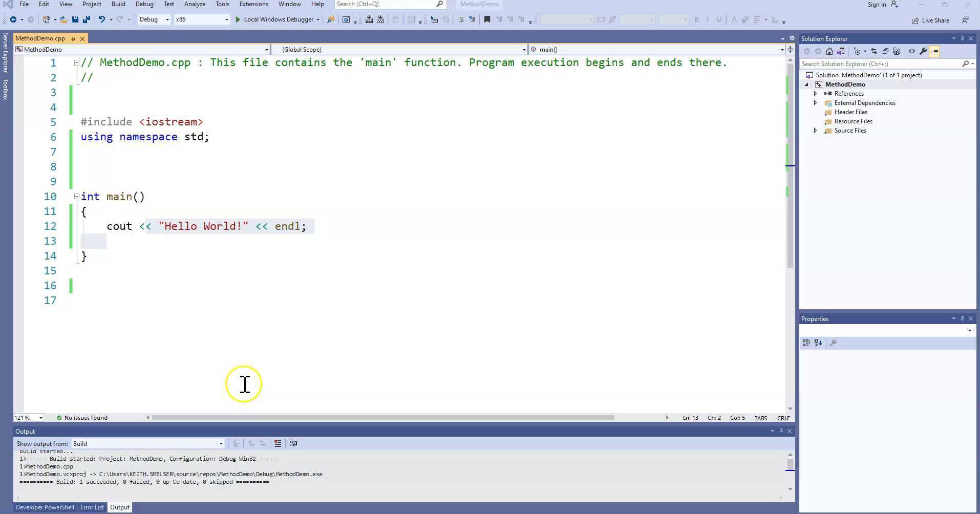This screenshot has width=980, height=514.
Task: Switch to the Error List tab
Action: point(92,507)
